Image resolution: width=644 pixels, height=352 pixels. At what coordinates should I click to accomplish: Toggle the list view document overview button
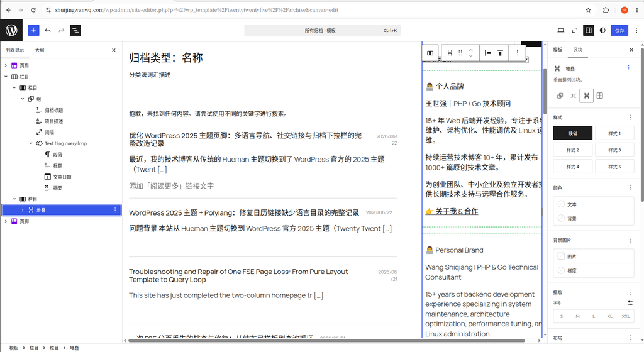click(x=75, y=30)
